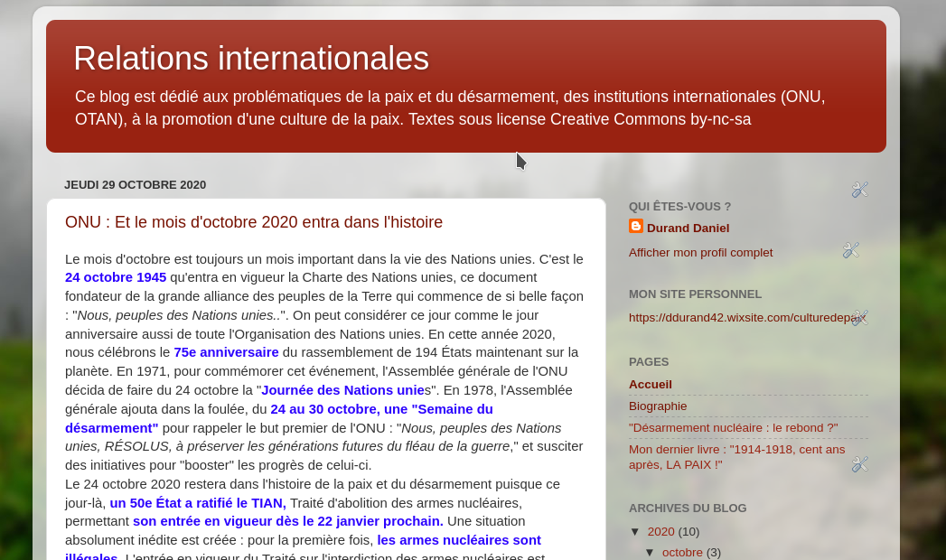
Task: Collapse the octobre archive triangle
Action: [650, 553]
